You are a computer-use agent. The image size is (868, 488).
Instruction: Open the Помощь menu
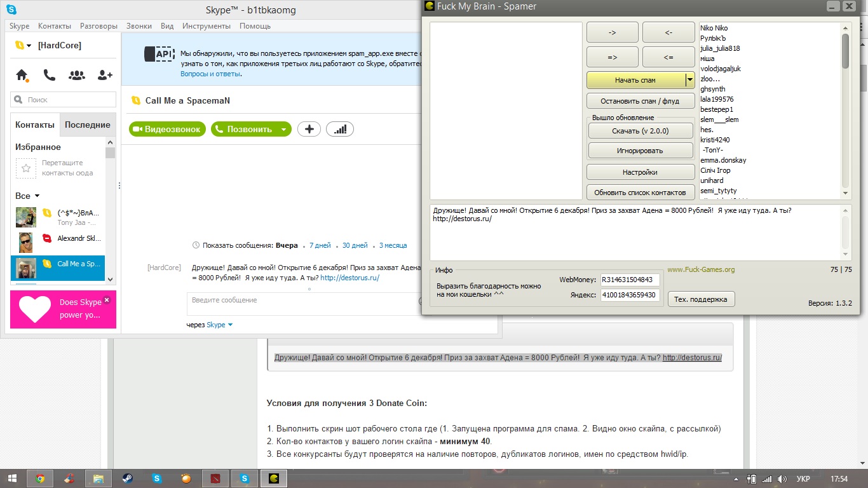coord(255,26)
